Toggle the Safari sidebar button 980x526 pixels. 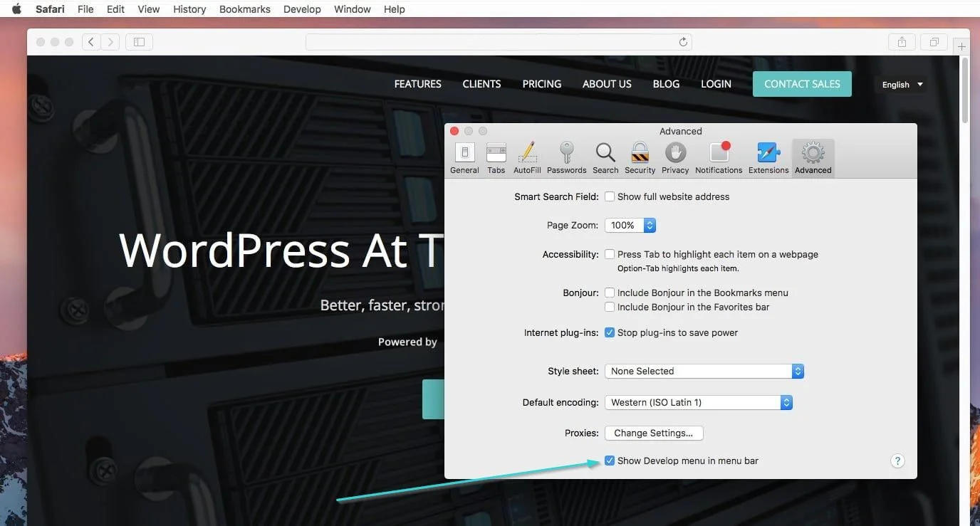click(139, 42)
